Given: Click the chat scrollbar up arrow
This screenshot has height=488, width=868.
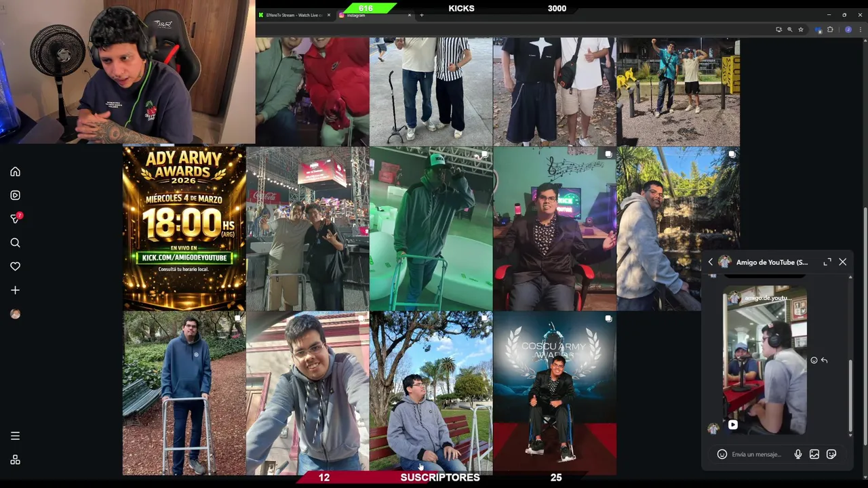Looking at the screenshot, I should [850, 277].
